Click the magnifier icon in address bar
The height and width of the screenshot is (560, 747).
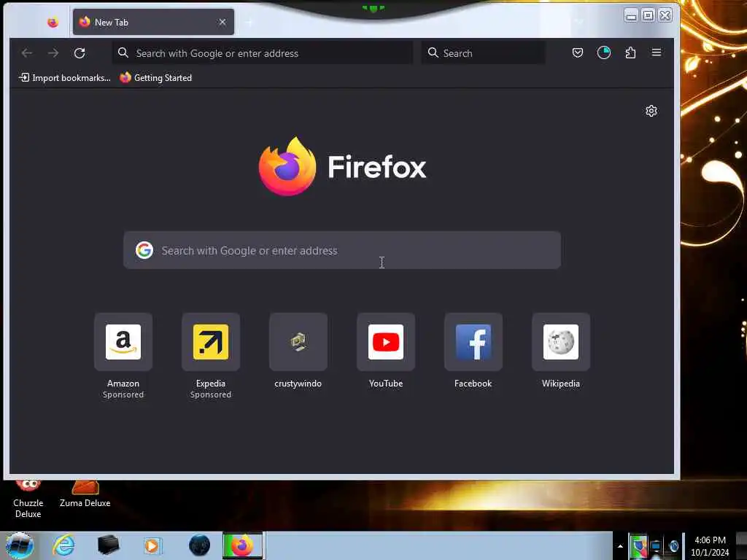tap(123, 52)
